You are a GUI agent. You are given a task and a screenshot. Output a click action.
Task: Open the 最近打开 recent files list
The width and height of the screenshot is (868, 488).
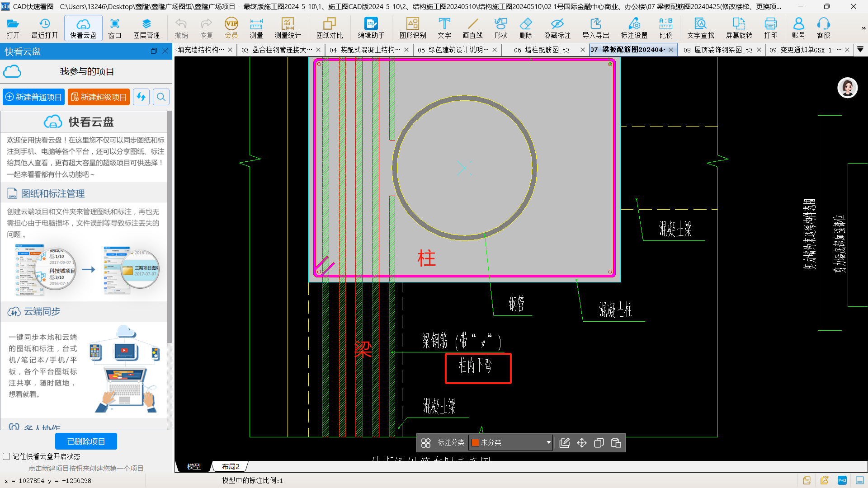tap(44, 28)
